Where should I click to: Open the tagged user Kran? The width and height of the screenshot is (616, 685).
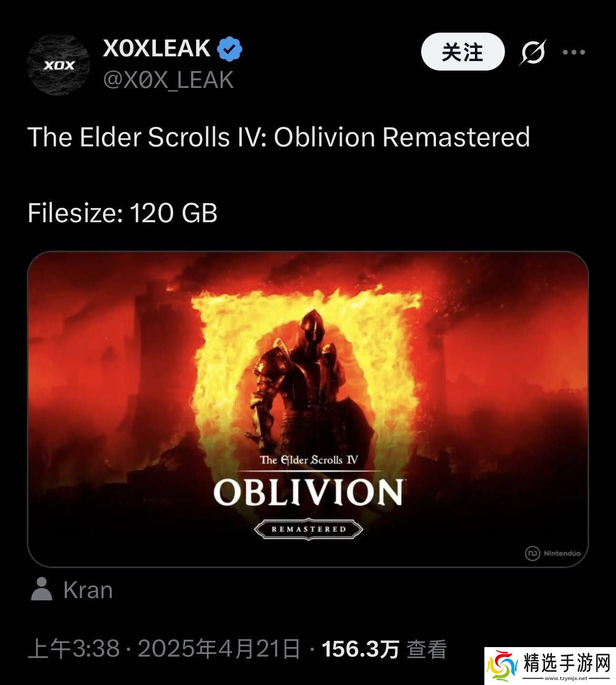coord(88,590)
